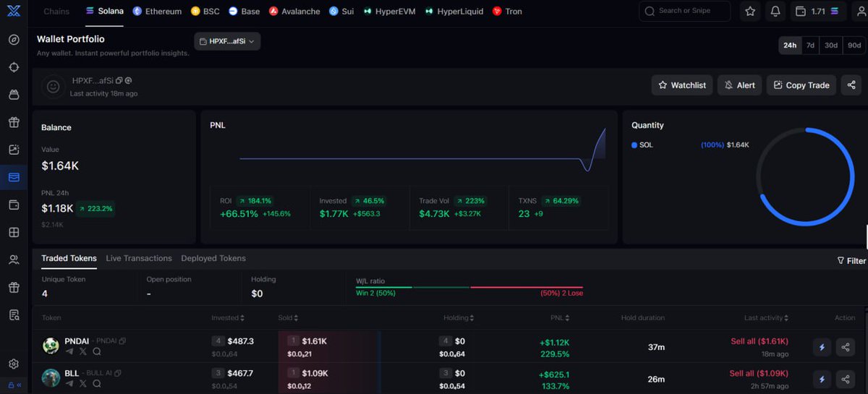
Task: Open notifications bell in top bar
Action: (775, 12)
